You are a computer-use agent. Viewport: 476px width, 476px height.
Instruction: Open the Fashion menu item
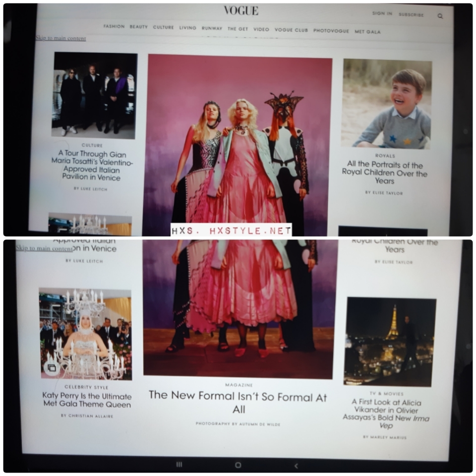tap(114, 26)
